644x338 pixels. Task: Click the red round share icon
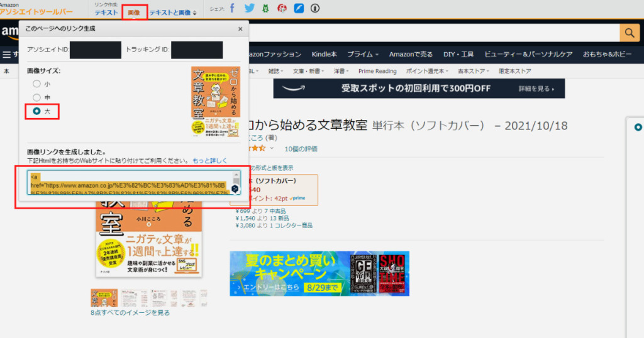(x=282, y=8)
